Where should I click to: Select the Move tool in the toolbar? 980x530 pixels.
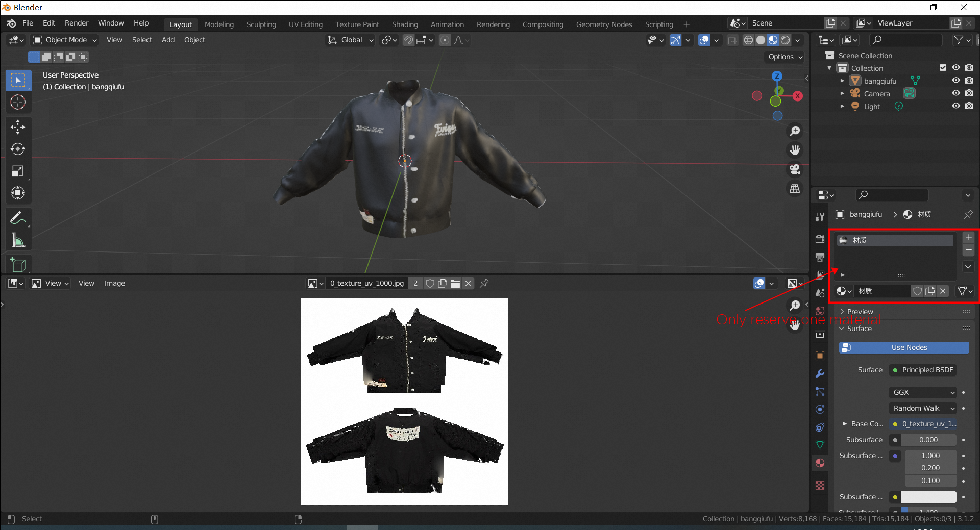click(18, 127)
